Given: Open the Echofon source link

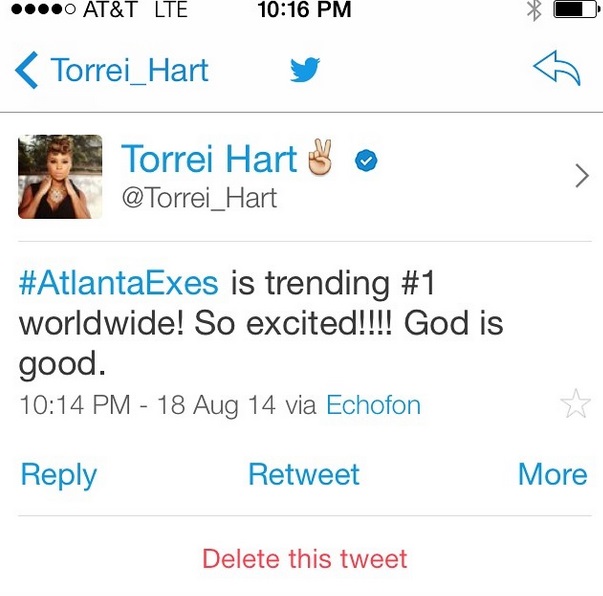Looking at the screenshot, I should pyautogui.click(x=373, y=405).
